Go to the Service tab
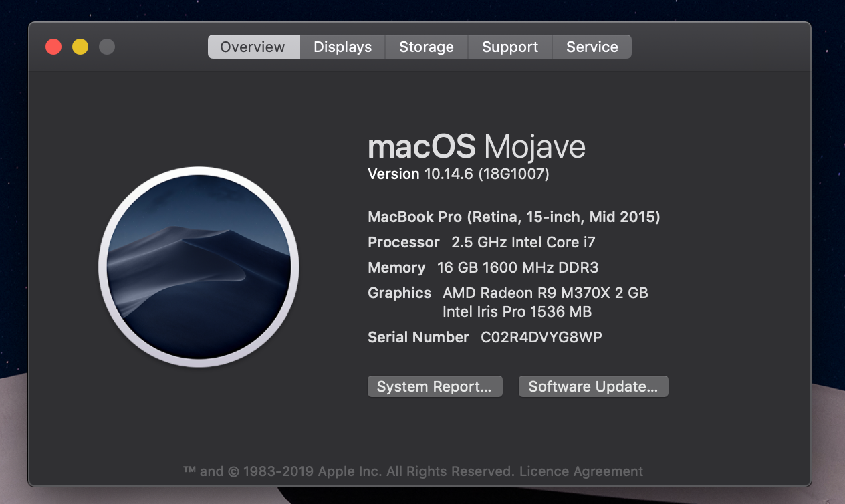The image size is (845, 504). click(592, 47)
